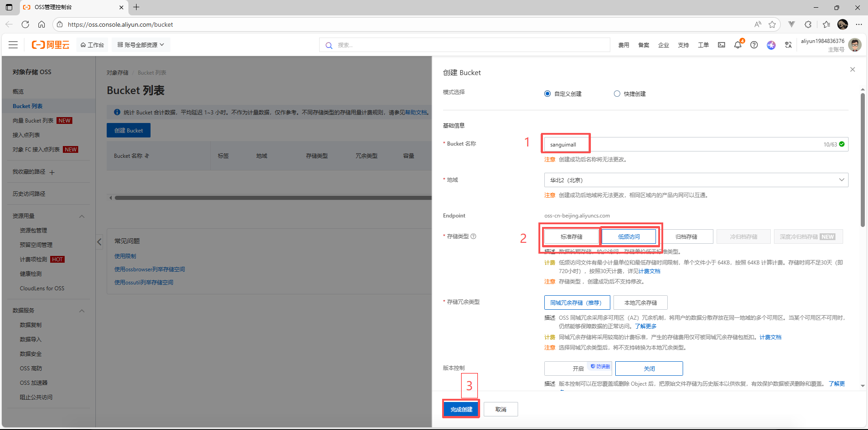The height and width of the screenshot is (430, 868).
Task: Click the language switch icon
Action: click(x=788, y=45)
